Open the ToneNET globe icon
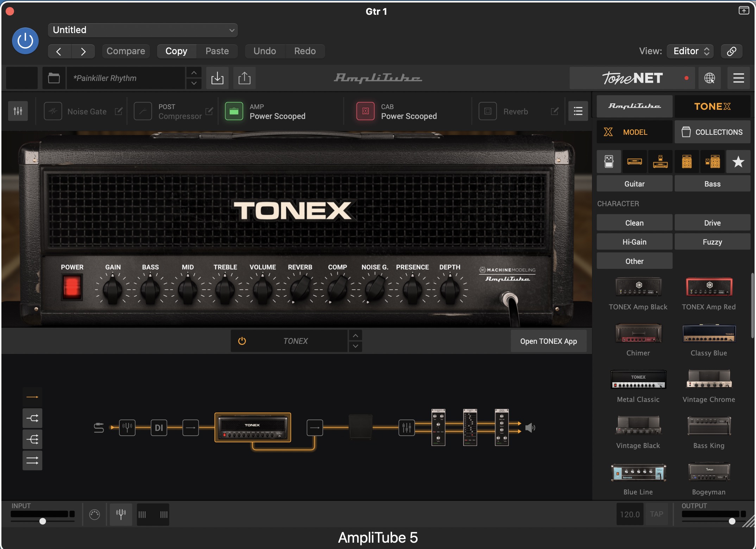 [709, 78]
